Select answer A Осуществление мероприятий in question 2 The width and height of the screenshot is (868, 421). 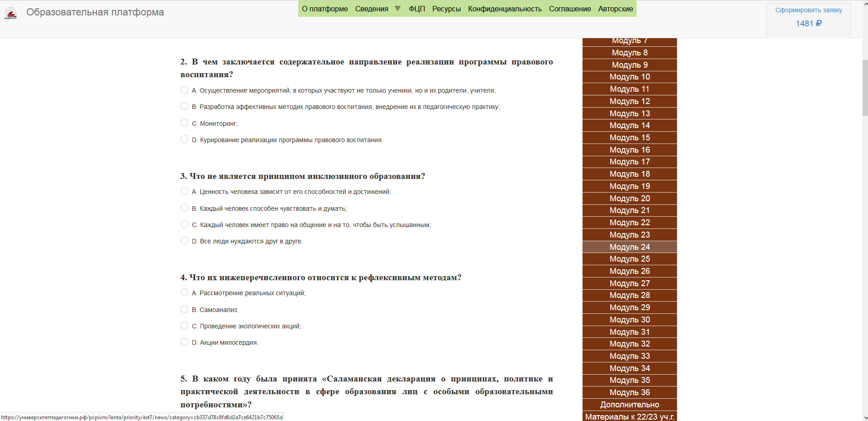(x=184, y=90)
